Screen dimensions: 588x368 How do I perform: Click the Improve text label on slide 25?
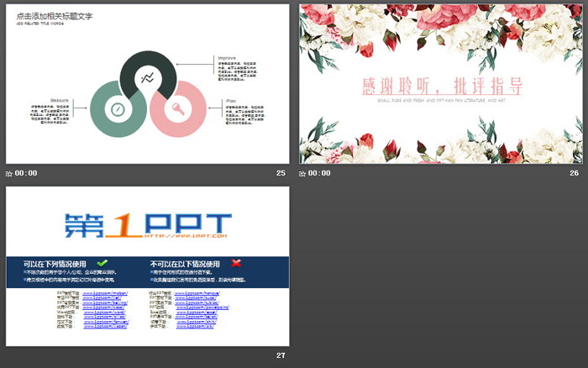coord(227,58)
